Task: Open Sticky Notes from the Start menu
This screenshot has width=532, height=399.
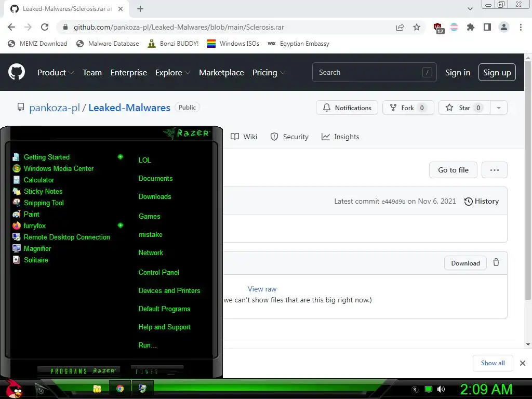Action: [43, 191]
